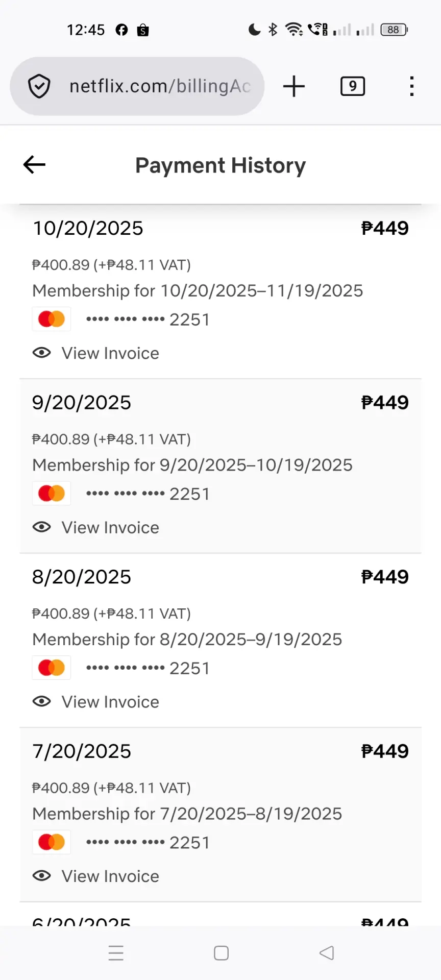Tap the ₱449 amount for 7/20/2025
The width and height of the screenshot is (441, 980).
(385, 751)
